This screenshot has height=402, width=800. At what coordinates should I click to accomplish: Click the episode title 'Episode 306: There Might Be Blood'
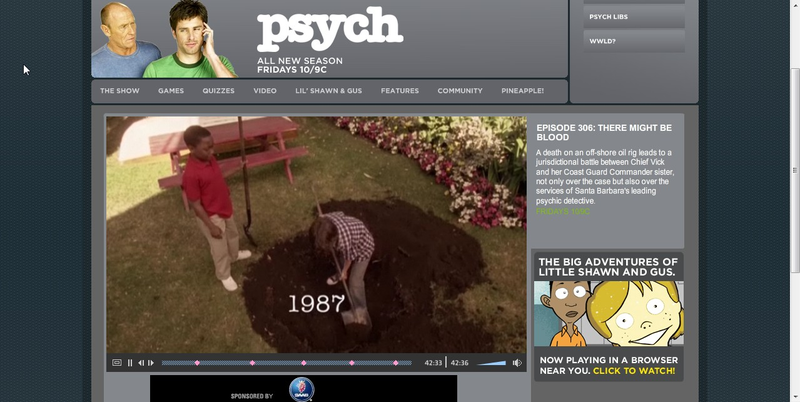(x=604, y=132)
